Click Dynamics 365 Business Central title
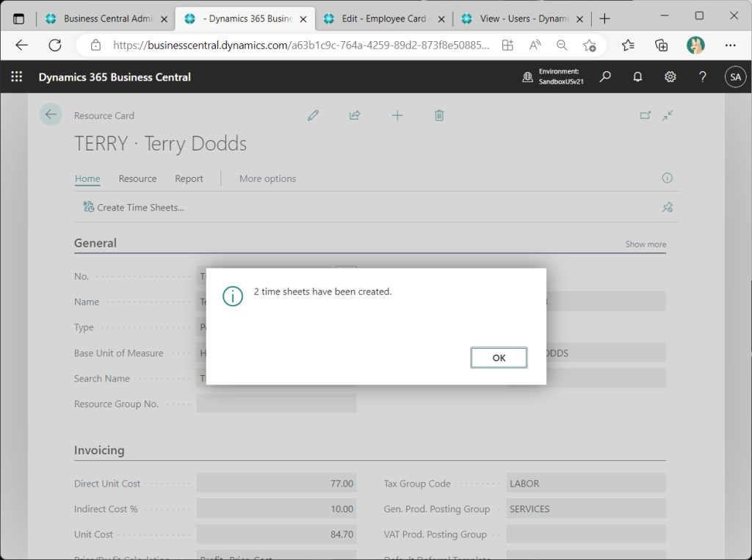 tap(115, 77)
